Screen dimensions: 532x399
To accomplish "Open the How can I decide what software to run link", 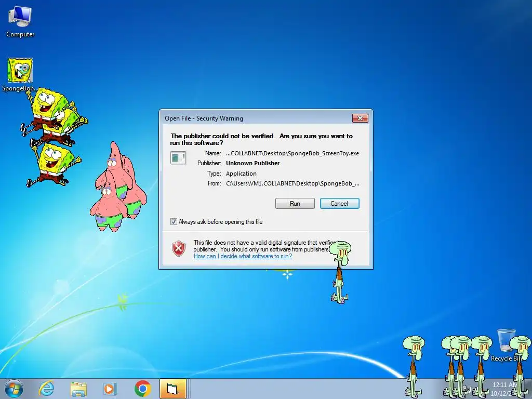I will [x=243, y=256].
